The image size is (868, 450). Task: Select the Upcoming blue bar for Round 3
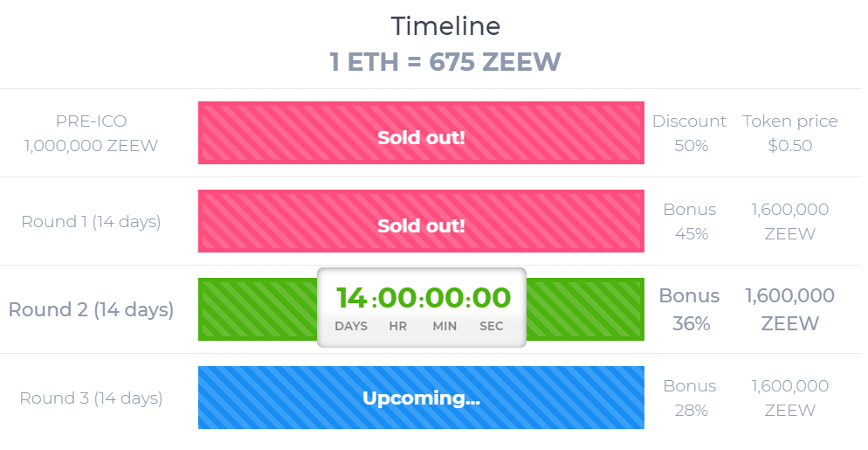(x=421, y=398)
